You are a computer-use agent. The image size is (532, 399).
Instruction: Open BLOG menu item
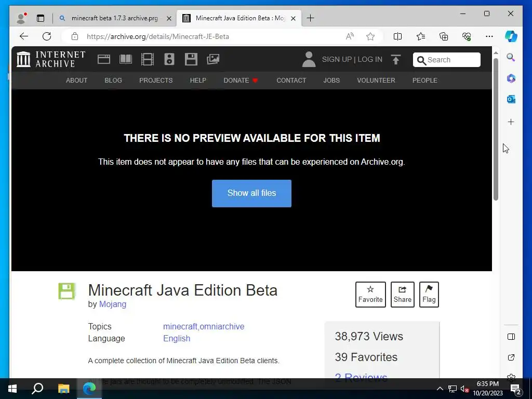point(113,81)
